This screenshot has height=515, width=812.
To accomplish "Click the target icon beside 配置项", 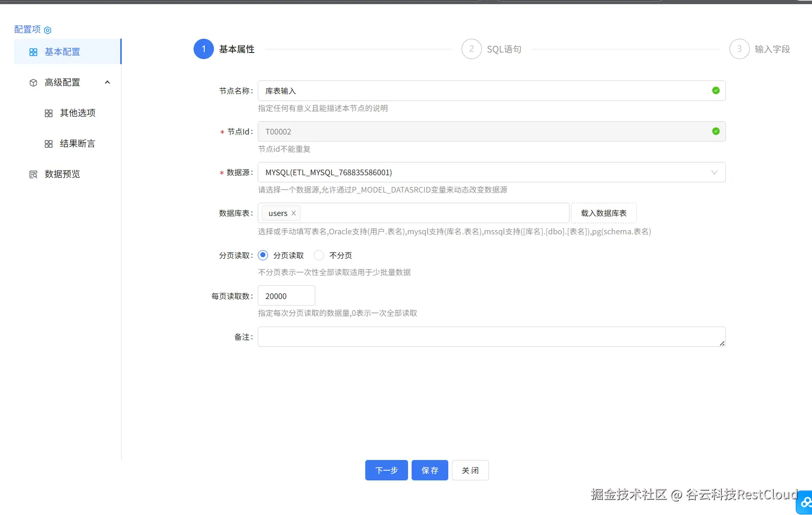I will click(x=48, y=30).
